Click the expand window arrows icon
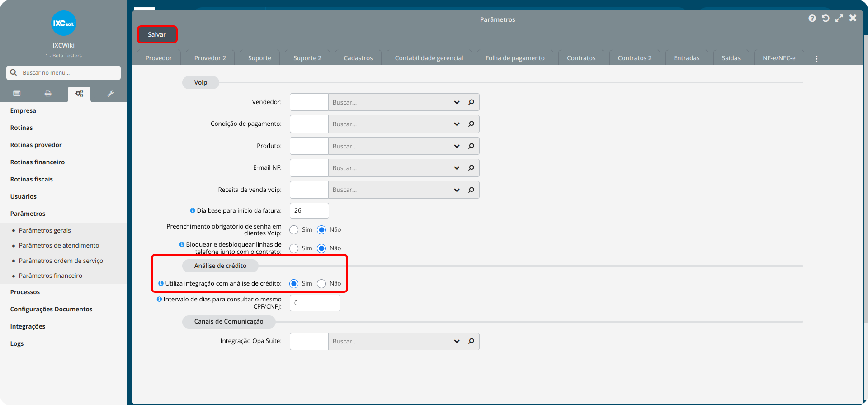 [x=839, y=18]
